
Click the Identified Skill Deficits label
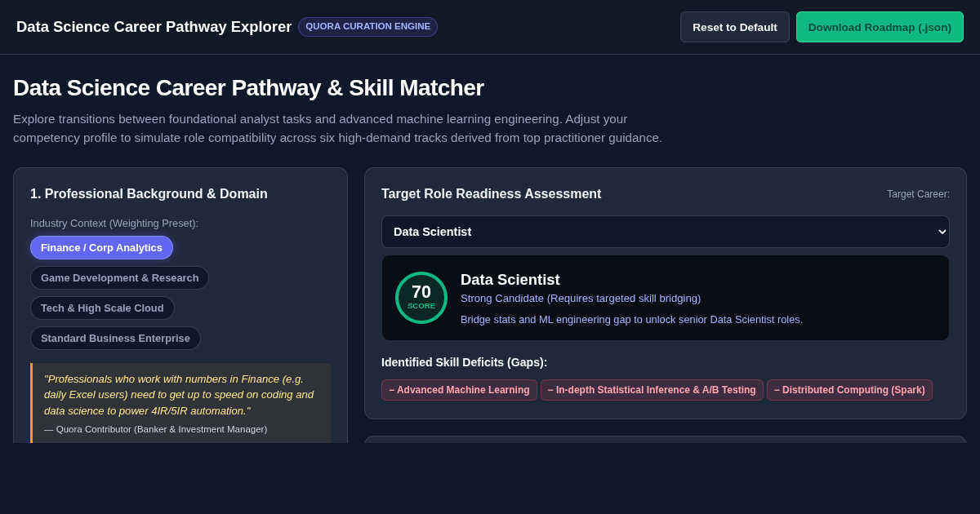(464, 362)
